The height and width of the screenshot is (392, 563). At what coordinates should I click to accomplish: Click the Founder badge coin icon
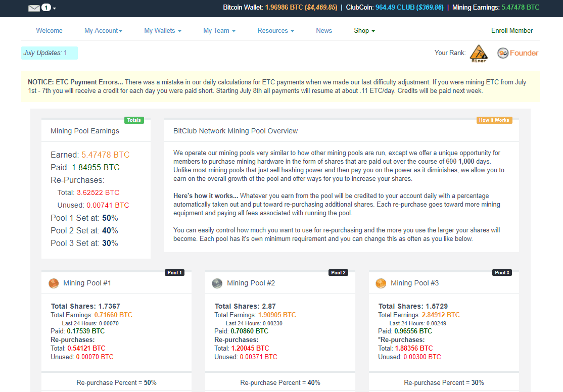pyautogui.click(x=503, y=53)
